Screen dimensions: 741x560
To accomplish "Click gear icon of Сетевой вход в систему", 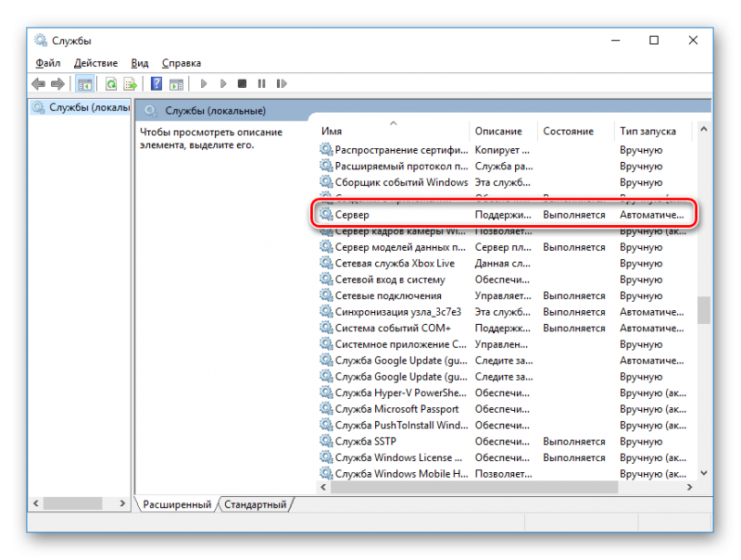I will 326,279.
